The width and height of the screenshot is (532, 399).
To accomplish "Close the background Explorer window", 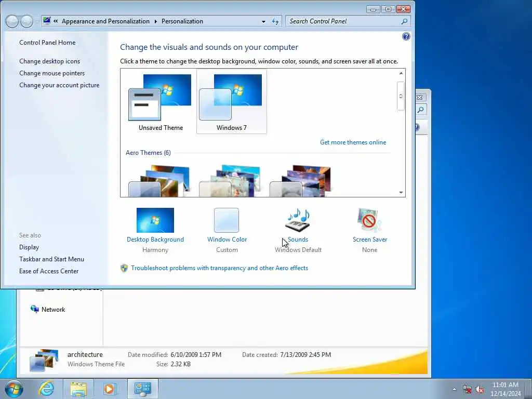I will point(420,97).
